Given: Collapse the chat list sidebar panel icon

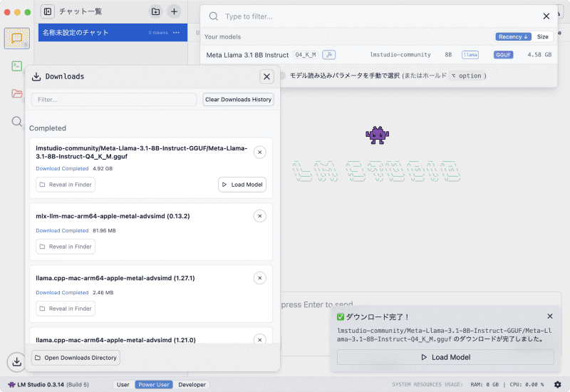Looking at the screenshot, I should (x=48, y=11).
